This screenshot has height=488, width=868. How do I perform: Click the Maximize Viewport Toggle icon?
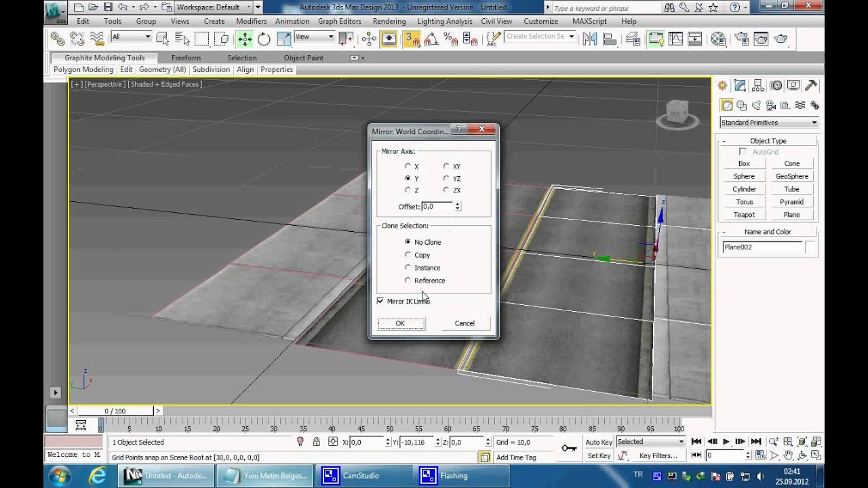pos(816,455)
